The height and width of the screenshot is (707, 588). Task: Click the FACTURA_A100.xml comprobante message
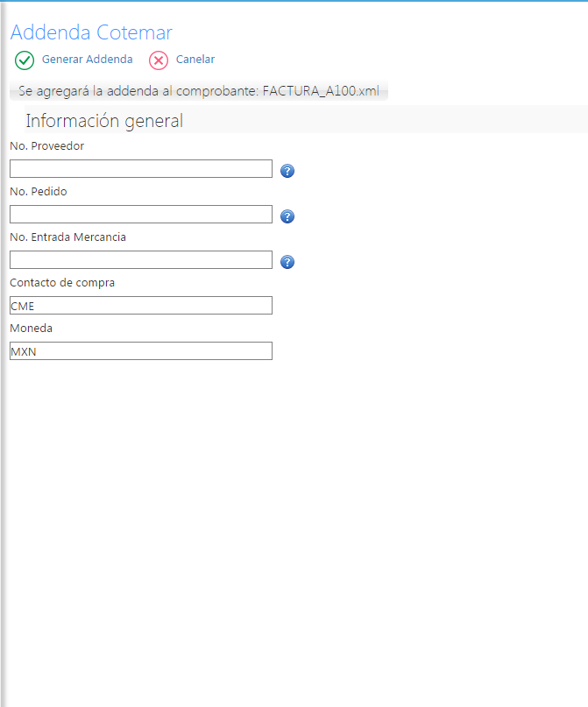pos(199,91)
